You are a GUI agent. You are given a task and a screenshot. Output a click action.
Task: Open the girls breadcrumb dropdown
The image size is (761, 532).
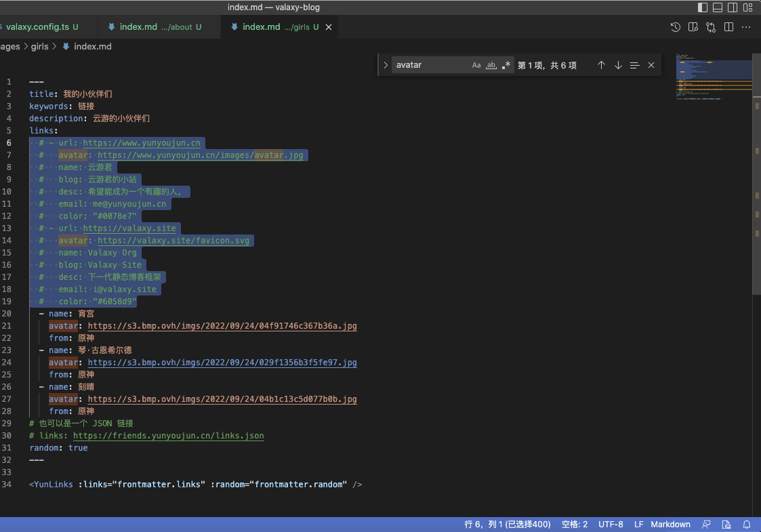41,46
